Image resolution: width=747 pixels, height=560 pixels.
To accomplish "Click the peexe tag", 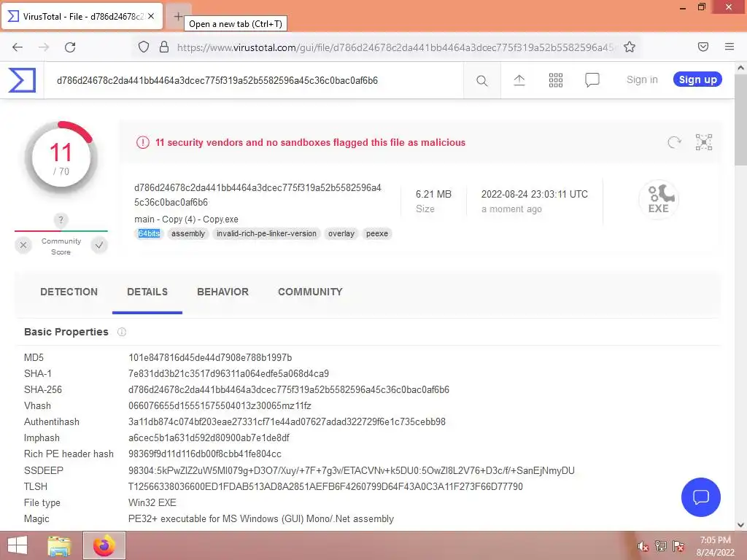I will (377, 233).
